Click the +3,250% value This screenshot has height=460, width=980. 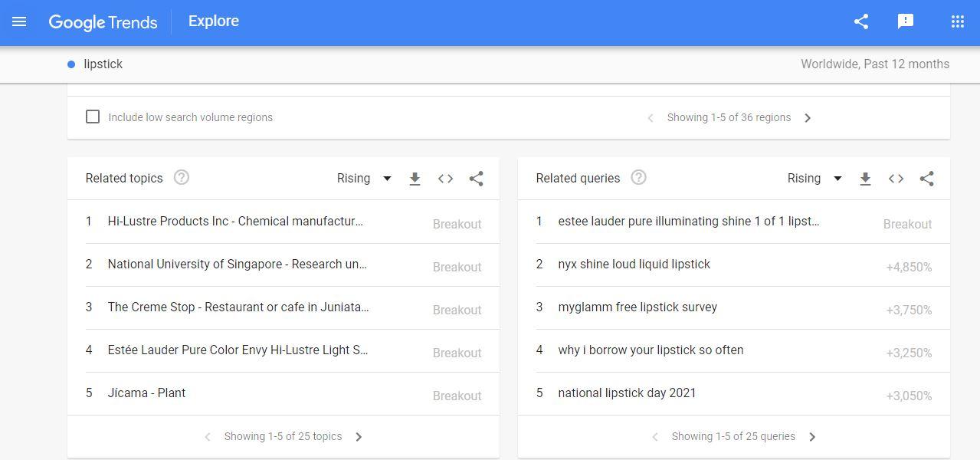[909, 353]
